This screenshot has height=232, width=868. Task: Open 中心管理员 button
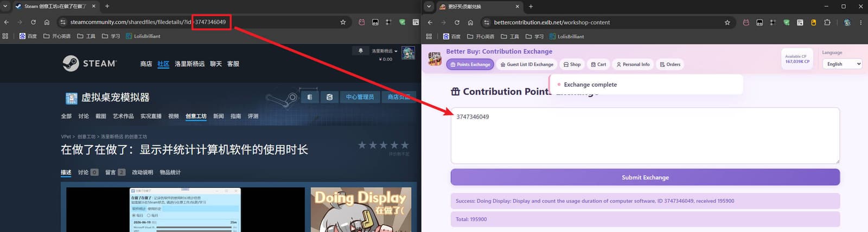click(360, 97)
